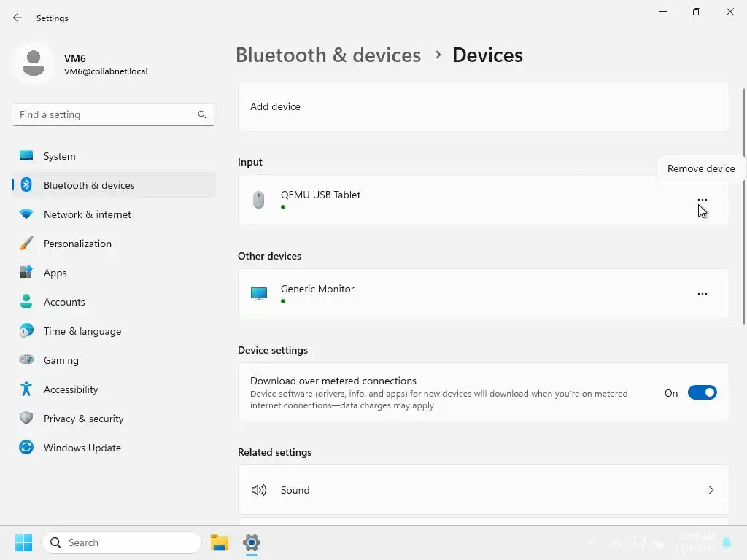Image resolution: width=747 pixels, height=560 pixels.
Task: Open Sound settings via its chevron
Action: click(711, 490)
